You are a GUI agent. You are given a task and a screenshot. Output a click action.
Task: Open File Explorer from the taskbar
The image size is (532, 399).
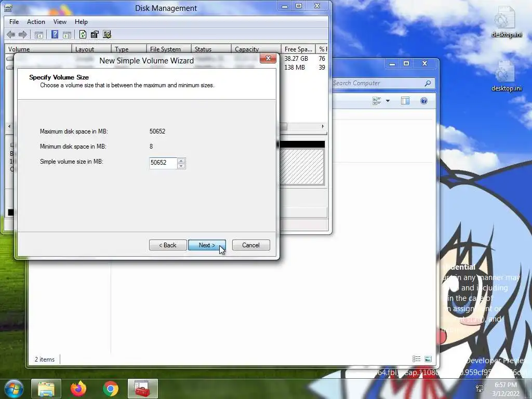pyautogui.click(x=46, y=389)
